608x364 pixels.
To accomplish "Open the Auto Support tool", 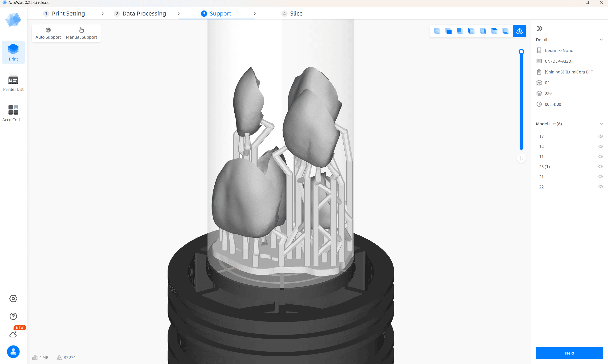I will [x=48, y=33].
